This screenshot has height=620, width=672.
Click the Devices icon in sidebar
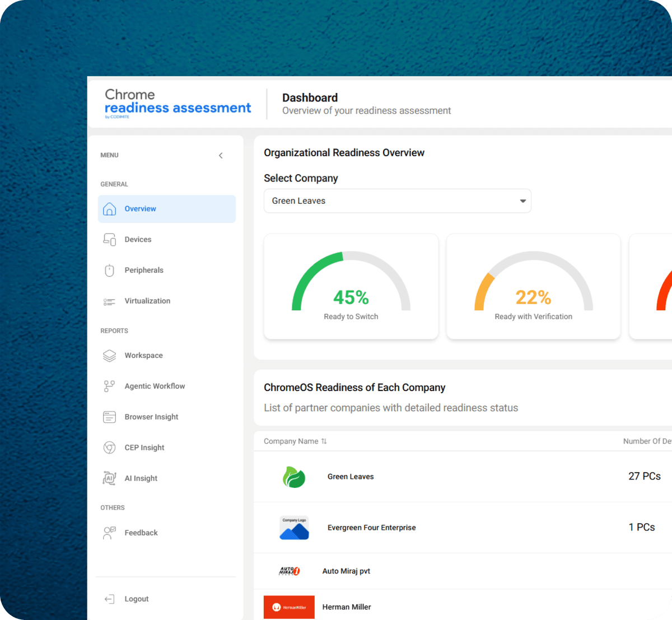pyautogui.click(x=110, y=240)
